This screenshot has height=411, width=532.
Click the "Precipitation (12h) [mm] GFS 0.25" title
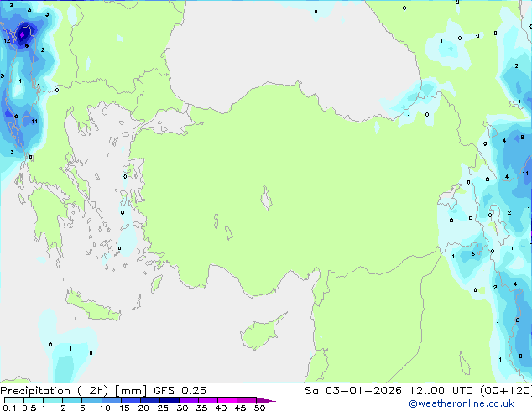[x=103, y=391]
